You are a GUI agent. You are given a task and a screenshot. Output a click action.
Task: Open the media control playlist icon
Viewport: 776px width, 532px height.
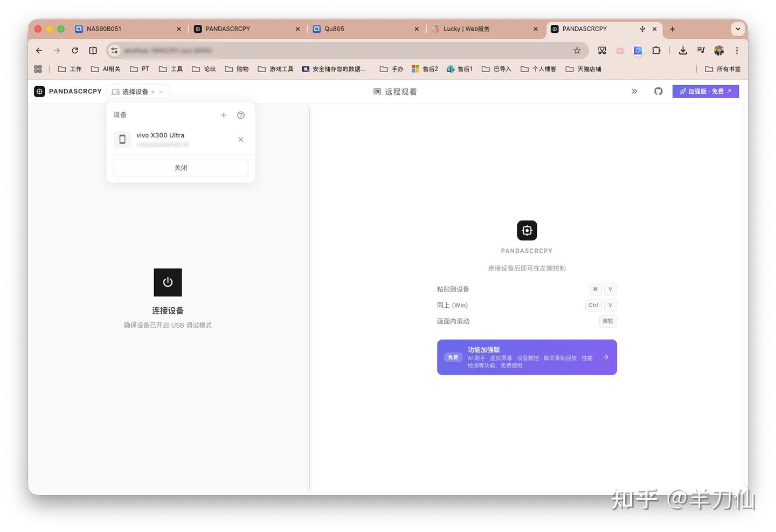click(701, 50)
